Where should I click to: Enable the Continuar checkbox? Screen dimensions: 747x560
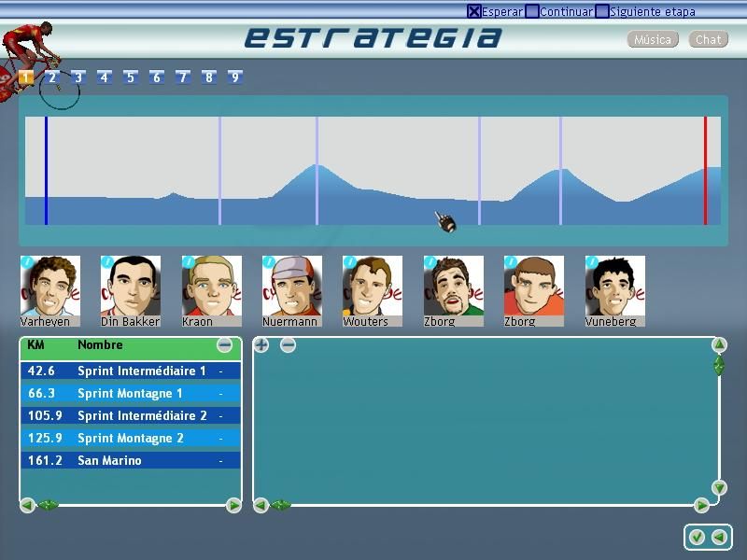coord(532,12)
